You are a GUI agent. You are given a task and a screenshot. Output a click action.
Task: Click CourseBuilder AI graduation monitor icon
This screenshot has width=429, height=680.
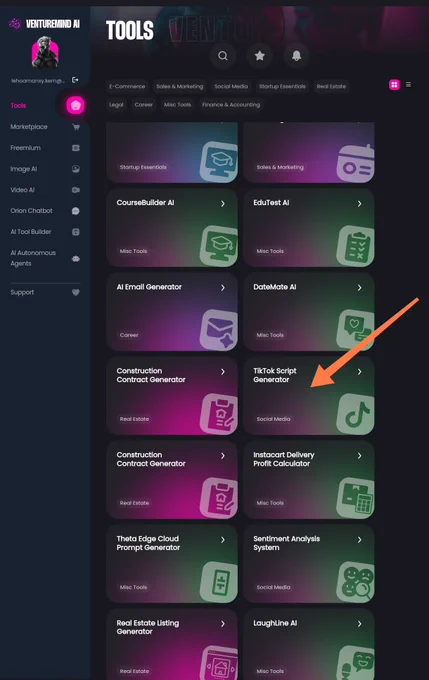pos(219,245)
